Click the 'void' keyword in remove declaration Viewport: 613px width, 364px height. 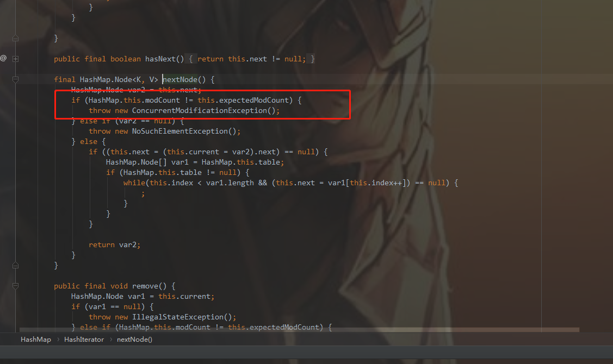click(x=119, y=286)
